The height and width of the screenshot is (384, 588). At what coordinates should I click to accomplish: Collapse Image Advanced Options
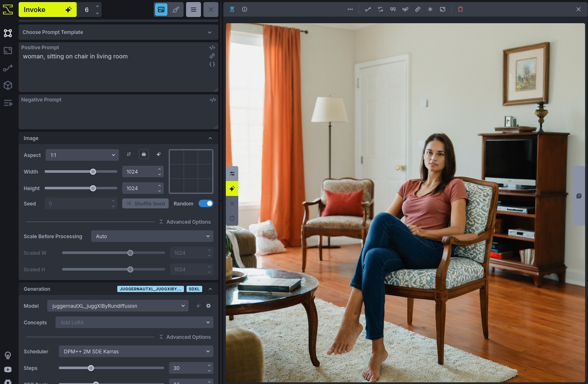[x=185, y=222]
